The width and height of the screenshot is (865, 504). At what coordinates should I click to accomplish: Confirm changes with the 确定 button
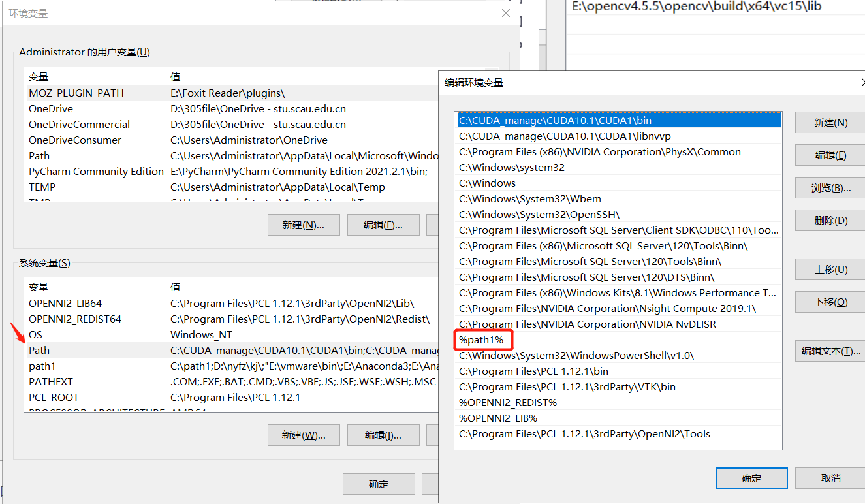pos(751,478)
